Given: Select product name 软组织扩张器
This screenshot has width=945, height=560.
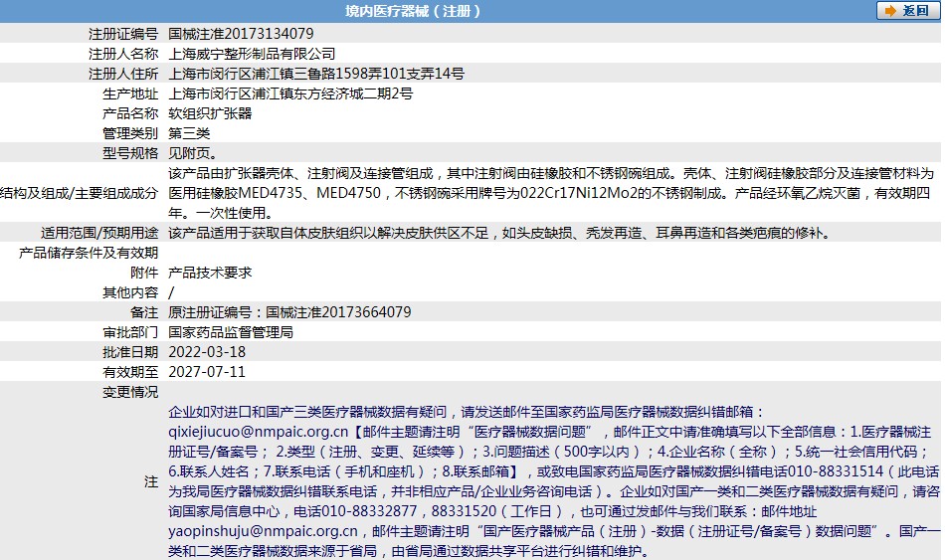Looking at the screenshot, I should pyautogui.click(x=210, y=113).
